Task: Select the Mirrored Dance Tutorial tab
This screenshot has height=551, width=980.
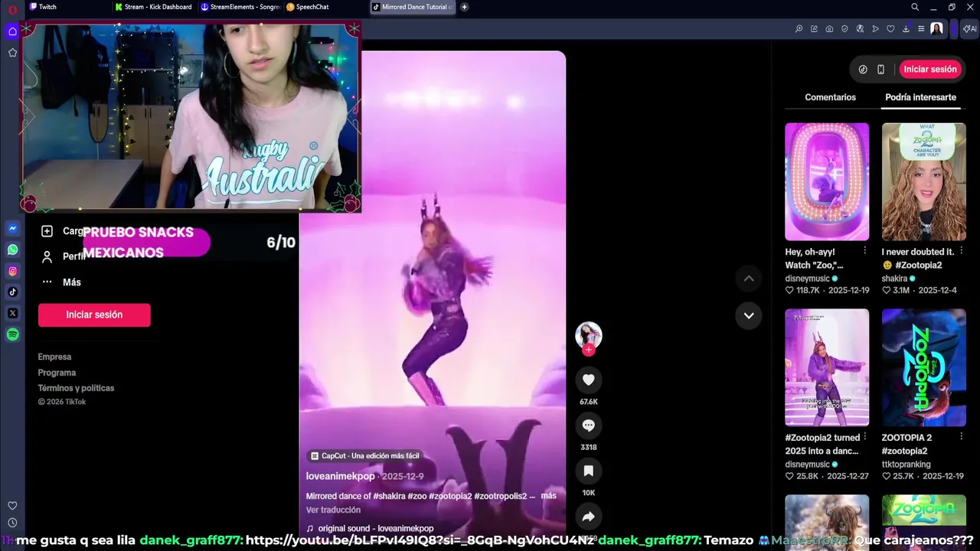Action: tap(412, 7)
